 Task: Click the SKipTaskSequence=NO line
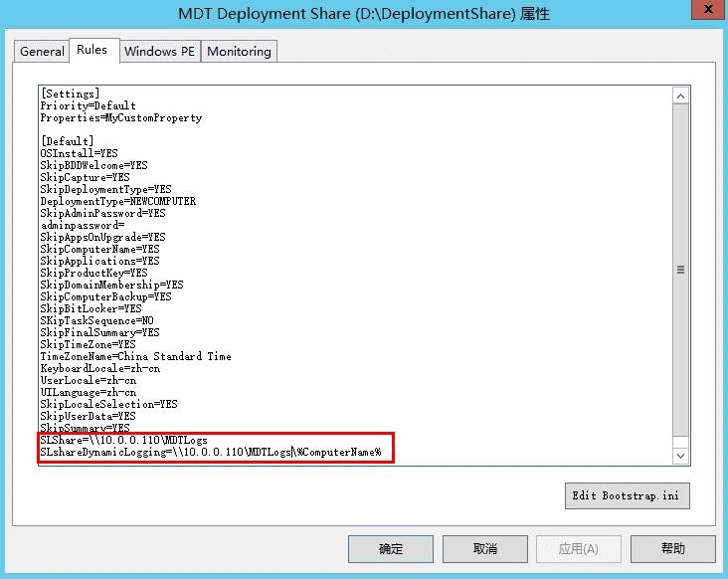(97, 321)
